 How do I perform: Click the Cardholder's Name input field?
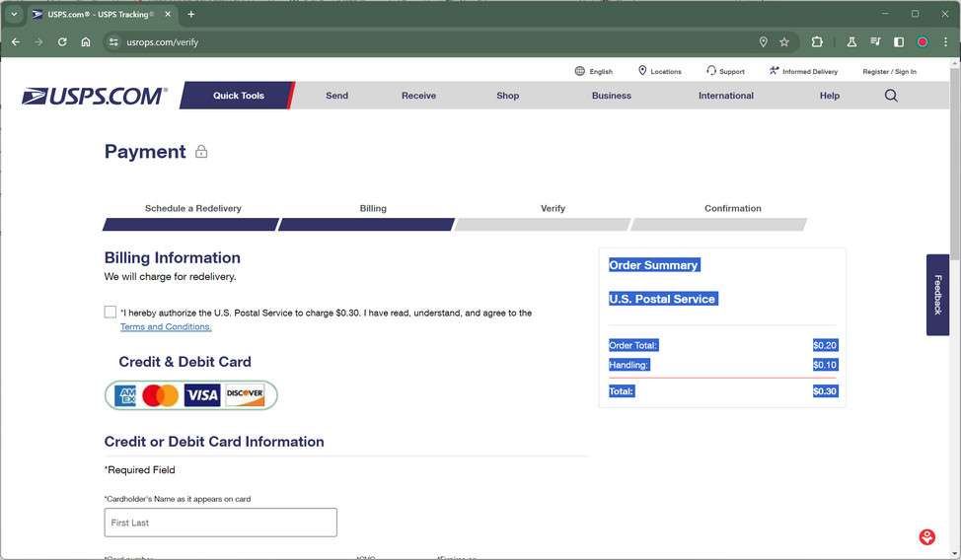tap(221, 523)
